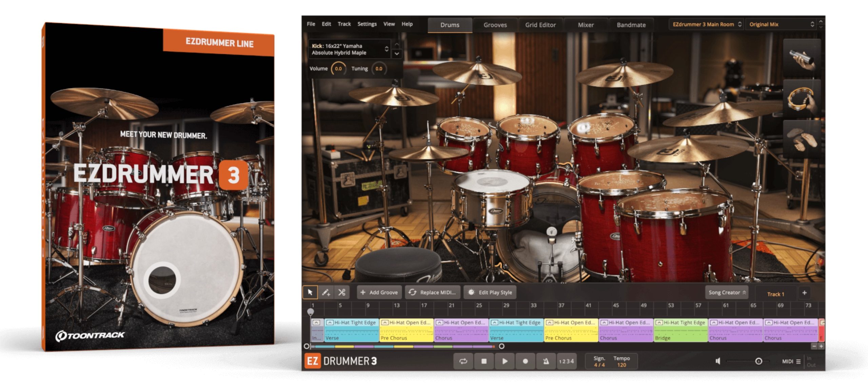Viewport: 868px width, 389px height.
Task: Select the shaker percussion thumbnail
Action: click(x=802, y=59)
